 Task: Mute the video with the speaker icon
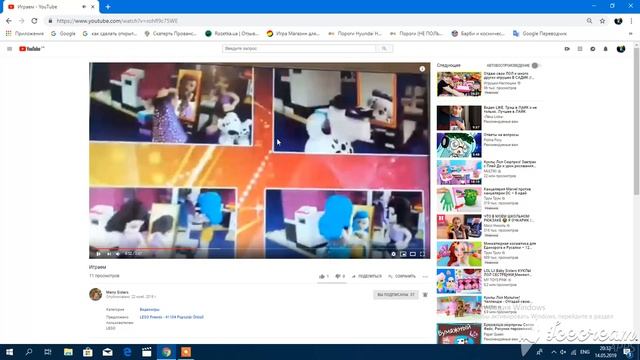[118, 254]
